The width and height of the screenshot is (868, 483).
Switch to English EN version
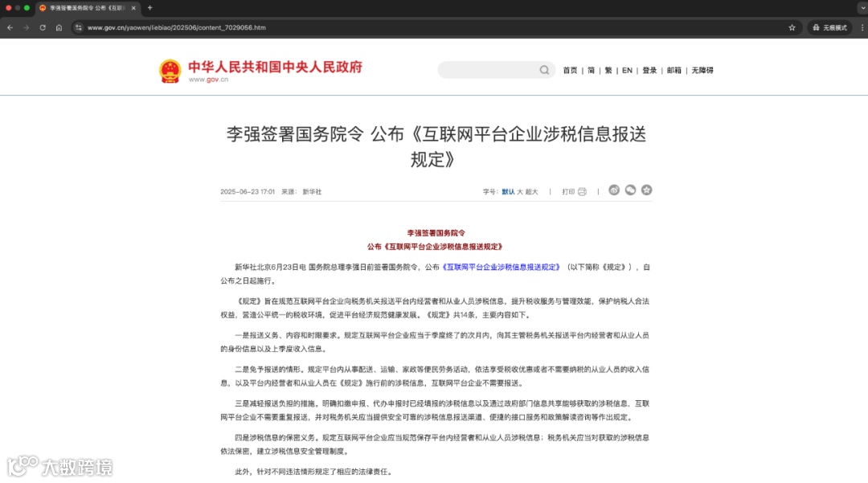[627, 70]
